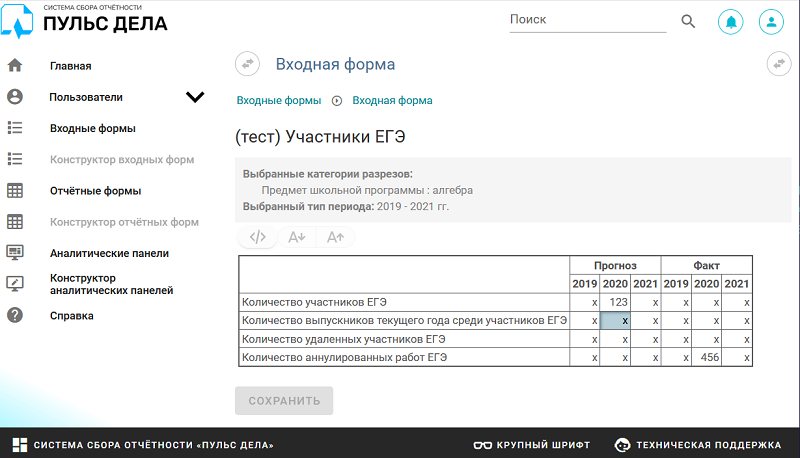
Task: Click grid icon beside Отчётные формы
Action: point(15,191)
